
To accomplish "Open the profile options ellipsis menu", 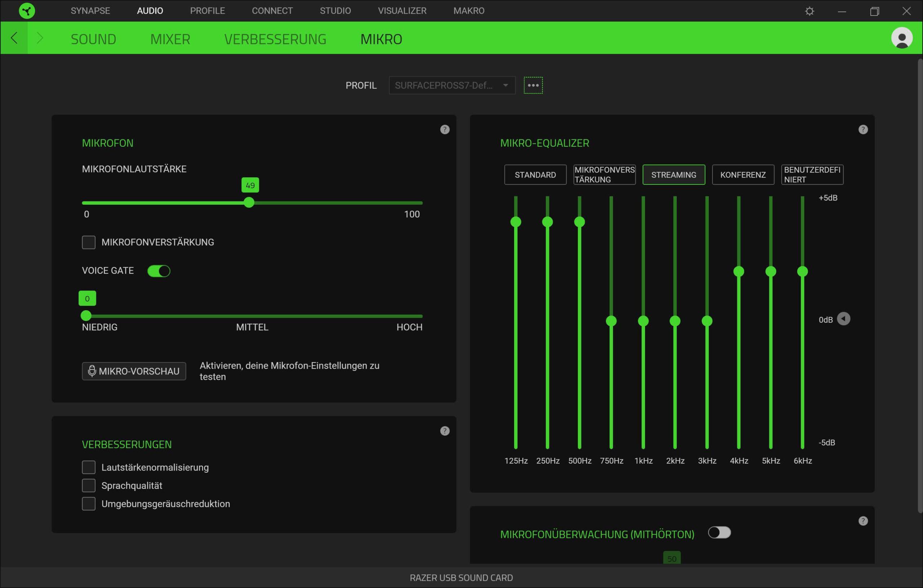I will pos(533,85).
